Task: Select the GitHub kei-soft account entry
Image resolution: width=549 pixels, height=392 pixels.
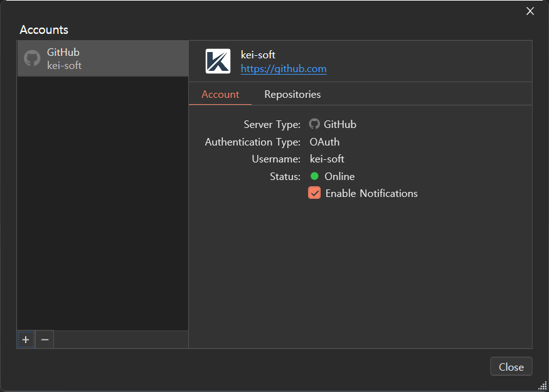Action: [x=103, y=58]
